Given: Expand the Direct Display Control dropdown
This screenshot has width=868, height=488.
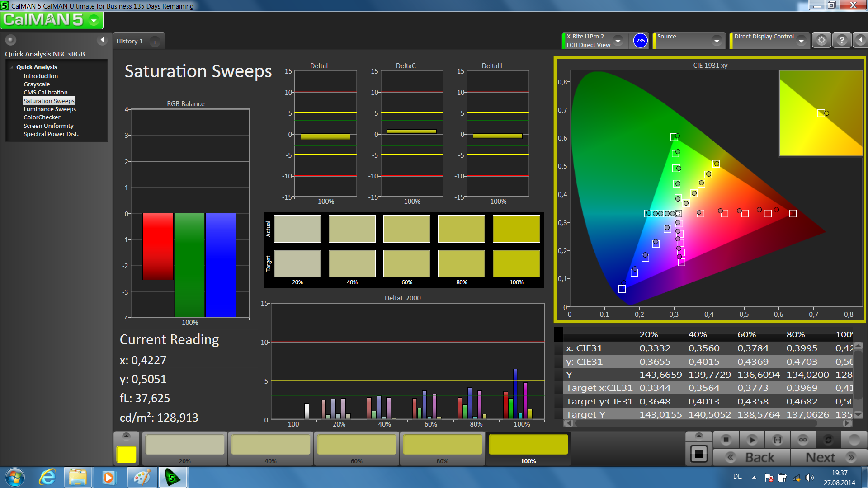Looking at the screenshot, I should click(801, 41).
